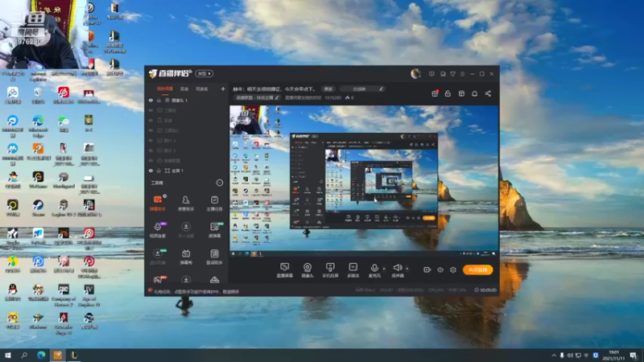Show the 图片 2 layer via its eye icon
The height and width of the screenshot is (362, 644).
[x=151, y=150]
